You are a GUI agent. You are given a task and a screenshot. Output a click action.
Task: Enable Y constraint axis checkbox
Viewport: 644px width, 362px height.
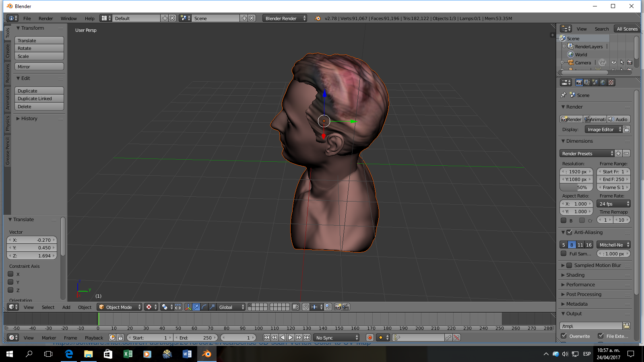click(x=11, y=282)
